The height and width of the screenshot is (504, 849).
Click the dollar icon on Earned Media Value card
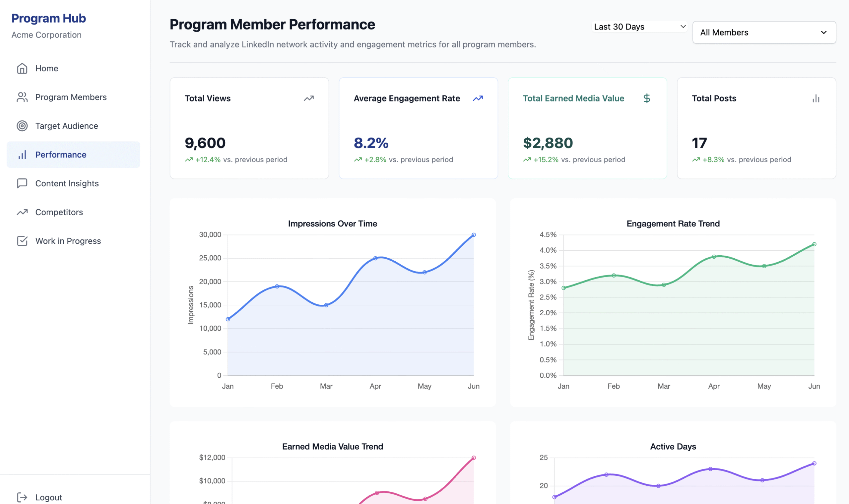(647, 98)
